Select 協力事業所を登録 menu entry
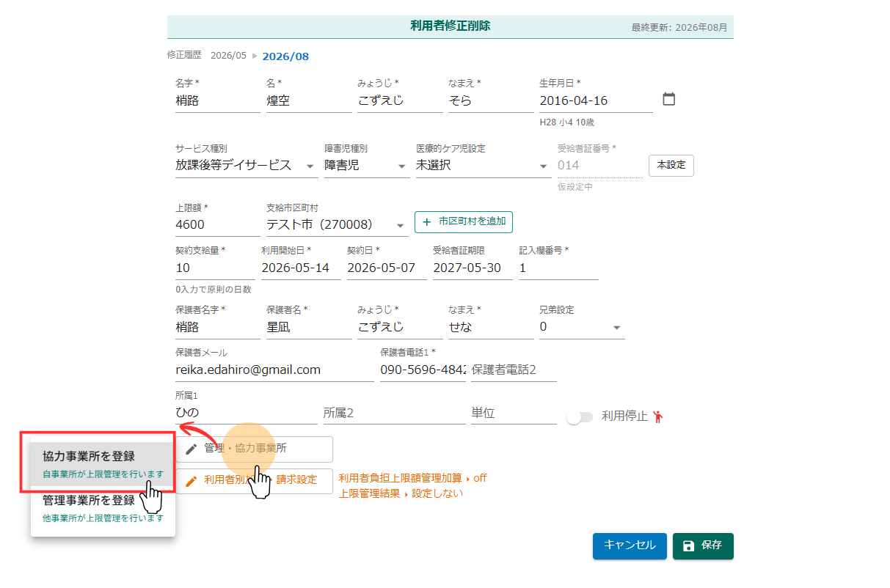The image size is (890, 588). tap(103, 464)
